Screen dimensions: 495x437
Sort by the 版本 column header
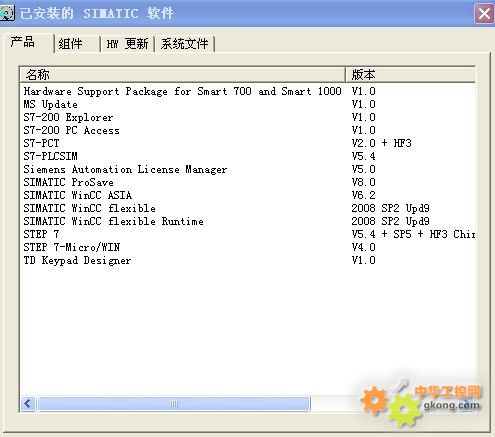[410, 74]
